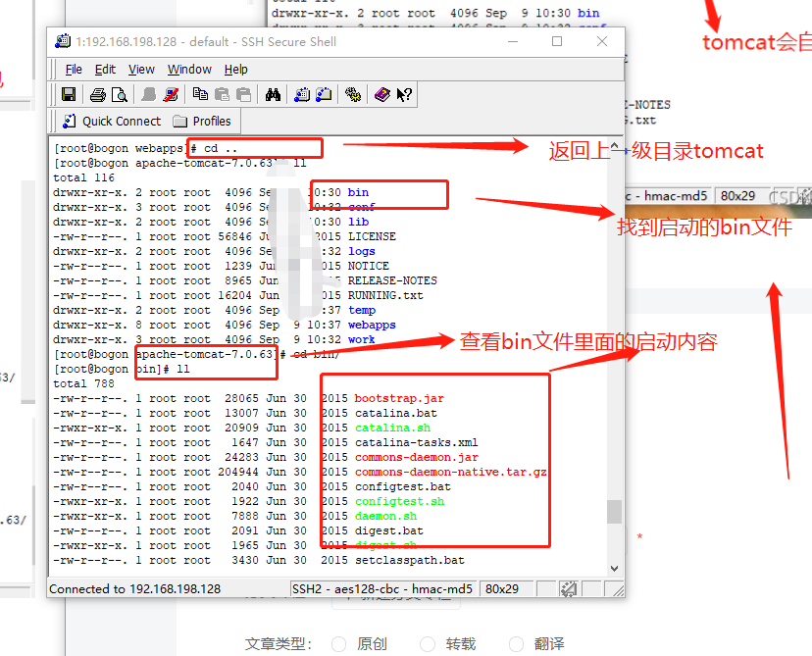The width and height of the screenshot is (812, 656).
Task: Open the Settings gears icon
Action: (x=353, y=95)
